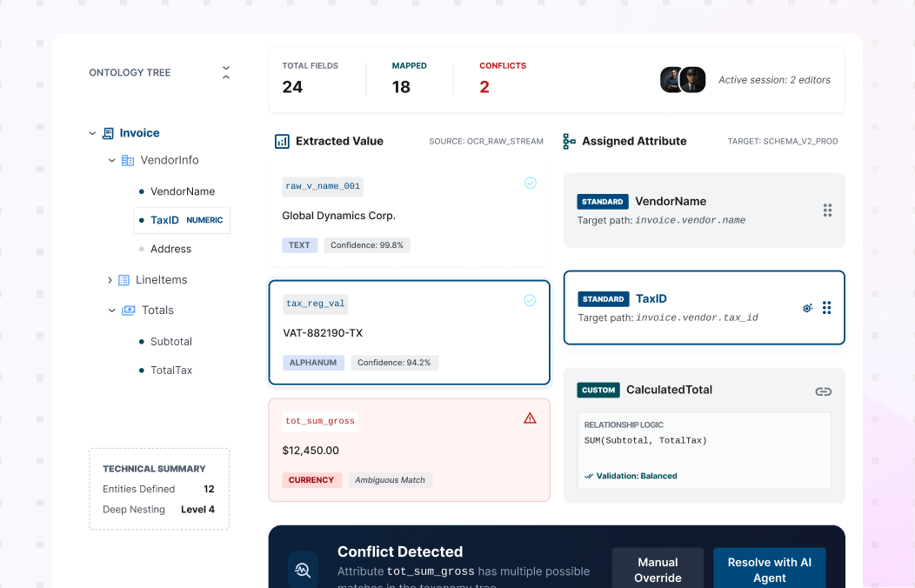Click the Invoice document icon
This screenshot has width=915, height=588.
click(x=108, y=133)
